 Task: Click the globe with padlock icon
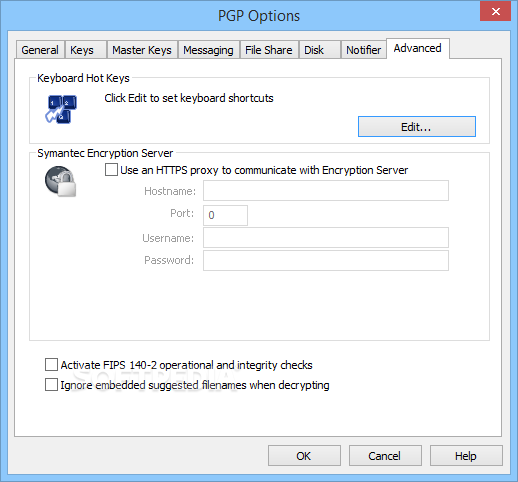coord(61,181)
